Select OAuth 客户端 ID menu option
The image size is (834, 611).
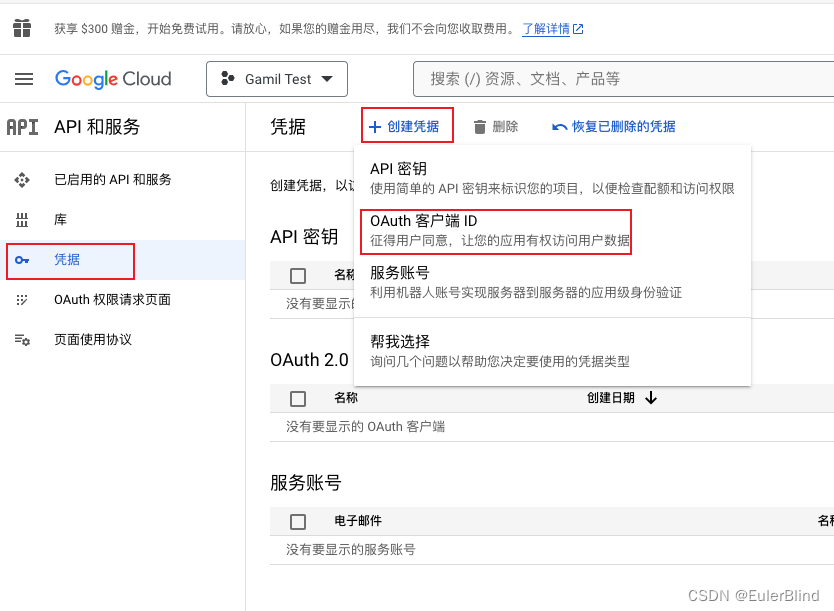552,230
